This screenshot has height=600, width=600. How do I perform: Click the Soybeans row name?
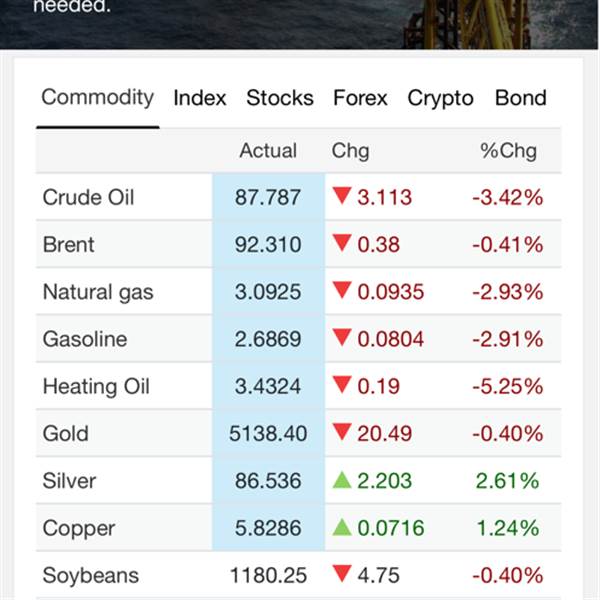(x=90, y=576)
